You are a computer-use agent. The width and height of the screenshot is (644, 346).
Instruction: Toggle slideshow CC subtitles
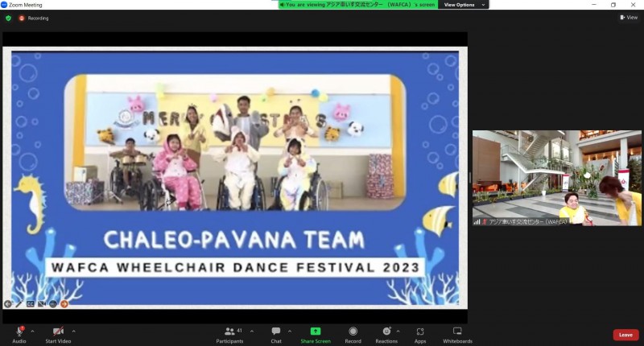[x=31, y=303]
